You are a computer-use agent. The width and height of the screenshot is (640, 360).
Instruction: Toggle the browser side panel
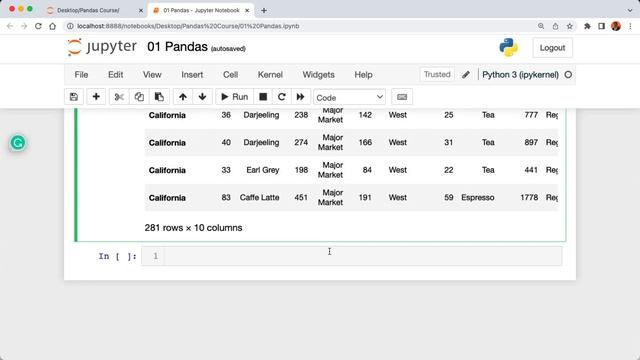[x=601, y=26]
